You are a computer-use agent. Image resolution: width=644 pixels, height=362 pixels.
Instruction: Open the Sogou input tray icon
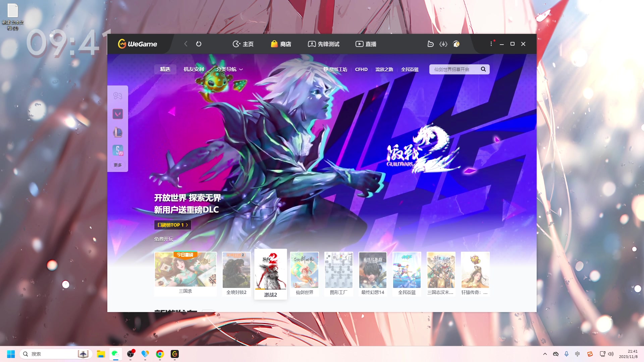click(x=590, y=354)
